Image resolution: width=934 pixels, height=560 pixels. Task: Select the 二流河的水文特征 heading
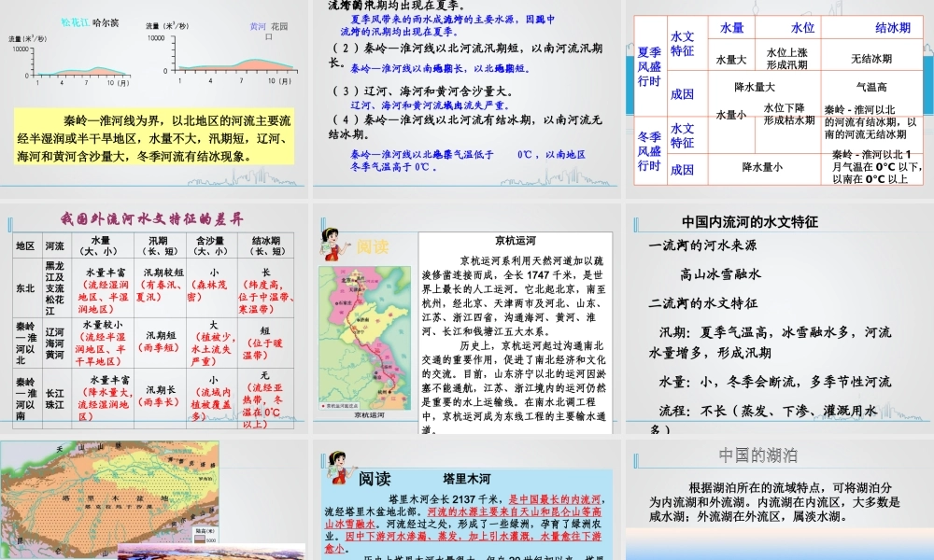click(x=703, y=303)
